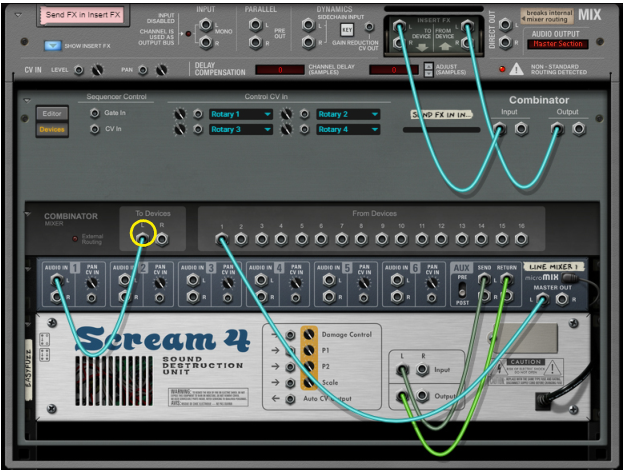
Task: Click the Insert FX To Device L jack
Action: coord(398,27)
